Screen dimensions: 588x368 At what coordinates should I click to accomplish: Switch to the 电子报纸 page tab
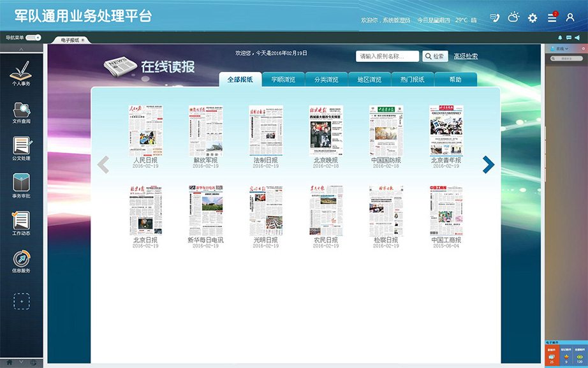(70, 40)
